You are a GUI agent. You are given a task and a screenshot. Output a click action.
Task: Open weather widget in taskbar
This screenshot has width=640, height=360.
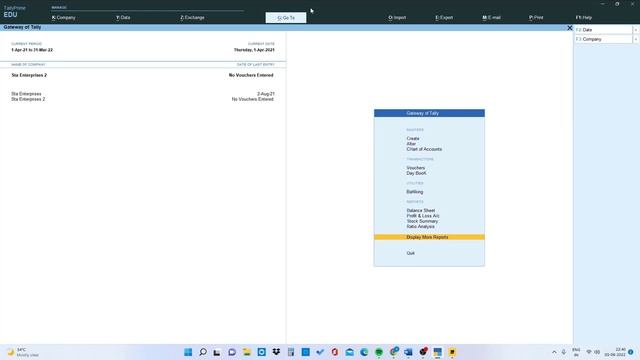[23, 352]
